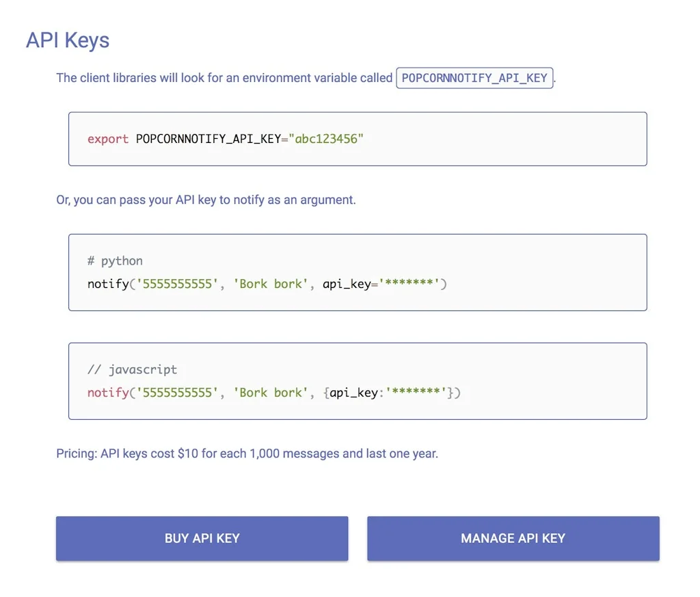This screenshot has width=700, height=597.
Task: Click 'Bork bork' in the python snippet
Action: (x=271, y=283)
